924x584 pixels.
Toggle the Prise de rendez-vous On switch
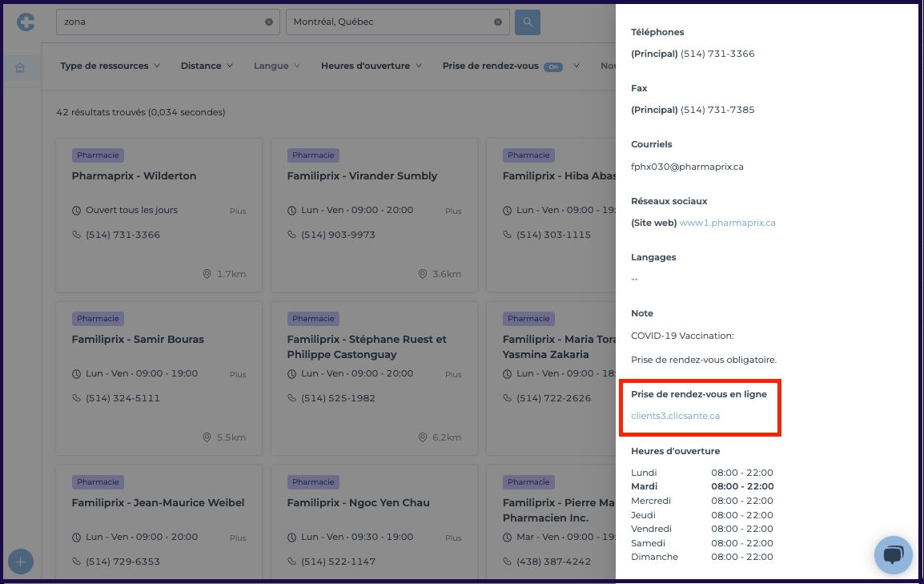coord(553,66)
